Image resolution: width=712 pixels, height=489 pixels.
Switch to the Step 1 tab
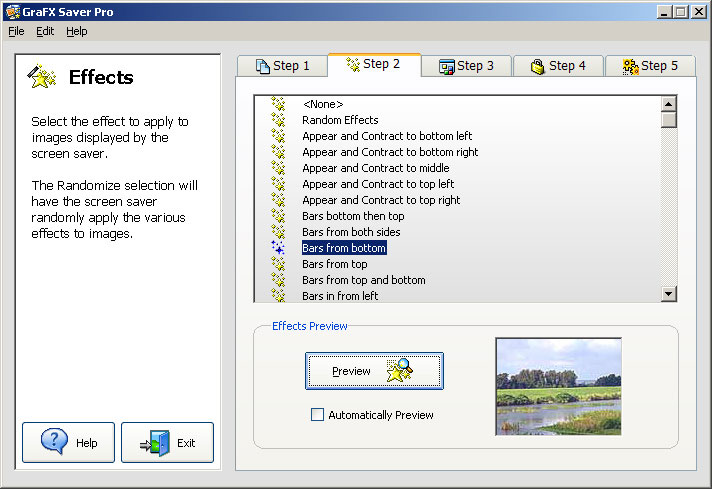pyautogui.click(x=282, y=66)
